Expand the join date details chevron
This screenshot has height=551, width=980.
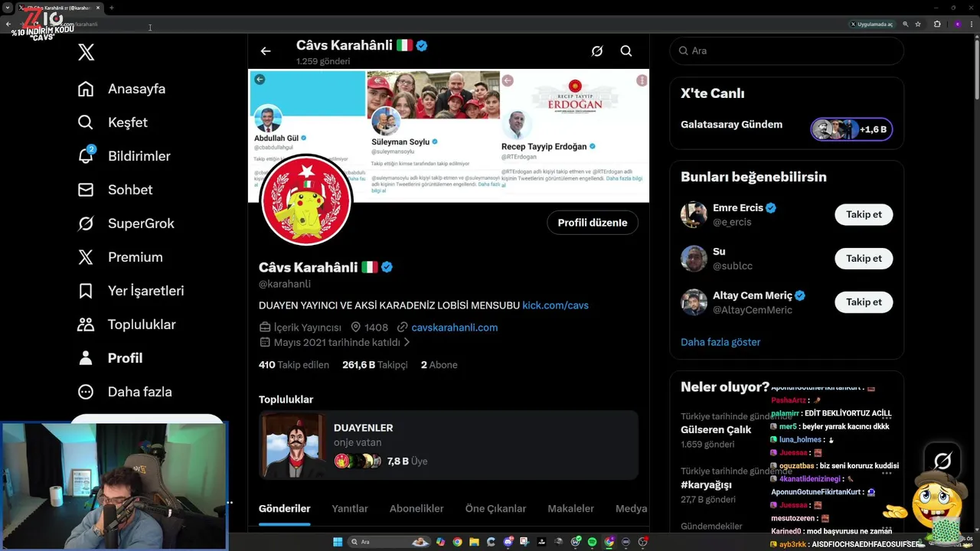coord(407,343)
